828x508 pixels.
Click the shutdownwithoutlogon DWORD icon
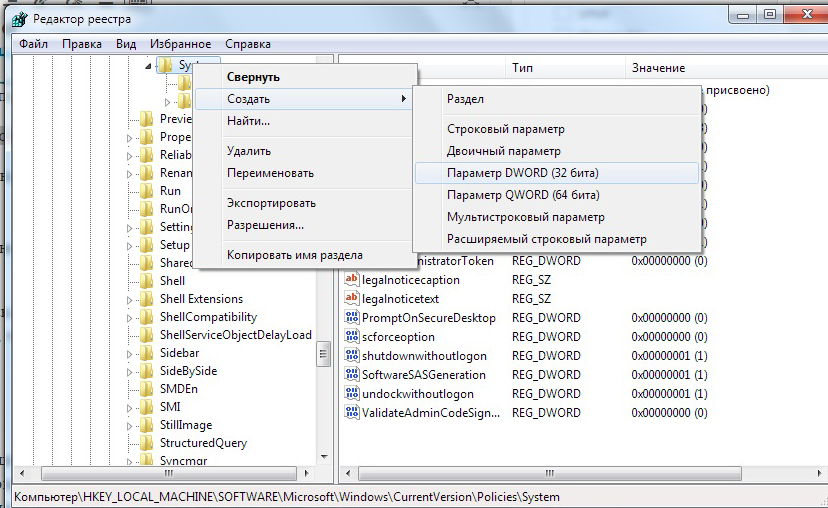351,355
